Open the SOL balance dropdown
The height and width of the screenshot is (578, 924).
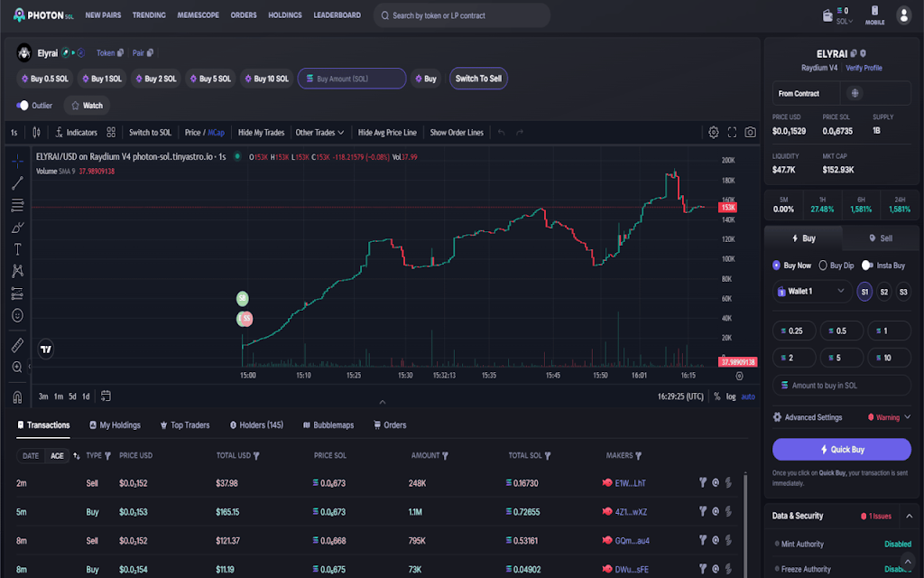coord(845,22)
